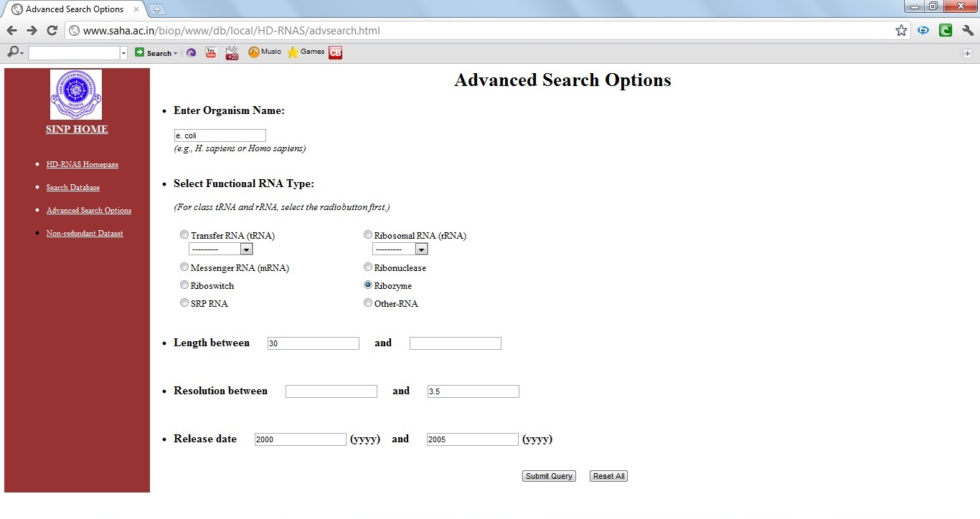Open the red CB toolbar icon

[336, 52]
